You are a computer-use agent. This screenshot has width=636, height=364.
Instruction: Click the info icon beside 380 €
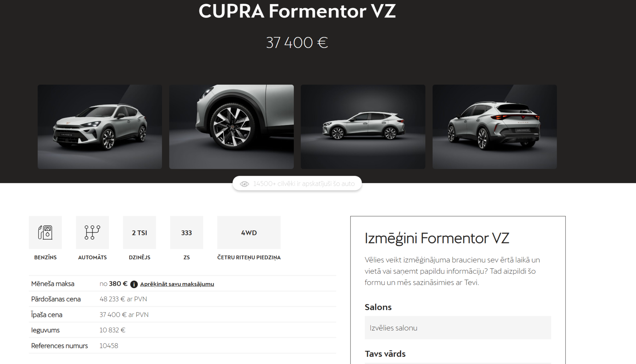pos(134,284)
